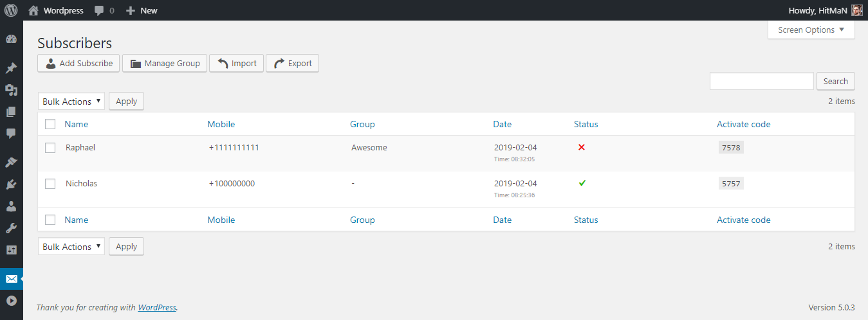This screenshot has height=320, width=868.
Task: Click the Add Subscribe button
Action: pyautogui.click(x=78, y=64)
